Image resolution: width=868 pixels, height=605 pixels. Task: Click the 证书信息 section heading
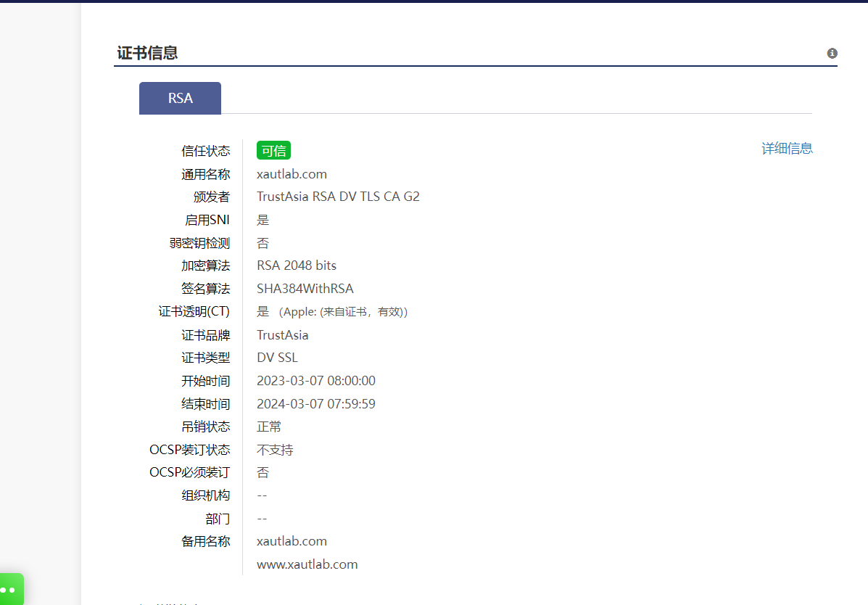click(148, 53)
